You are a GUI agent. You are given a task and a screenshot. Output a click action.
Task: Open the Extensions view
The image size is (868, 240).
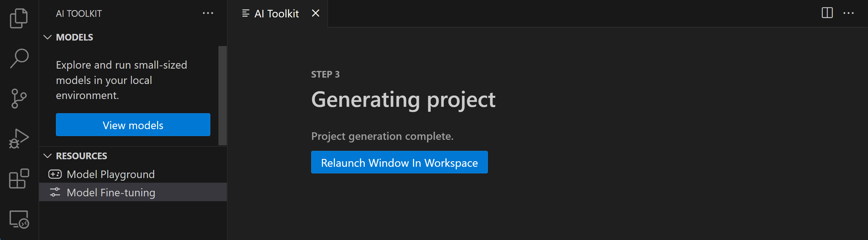(x=19, y=178)
